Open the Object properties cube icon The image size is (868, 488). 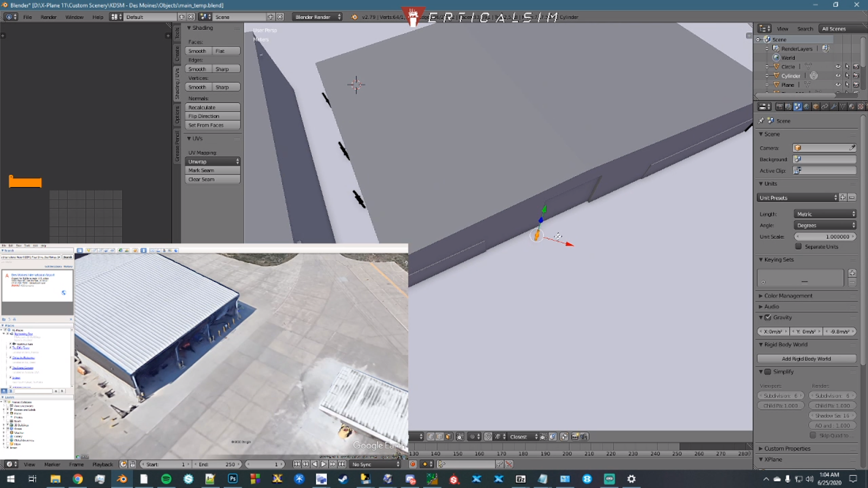coord(815,107)
